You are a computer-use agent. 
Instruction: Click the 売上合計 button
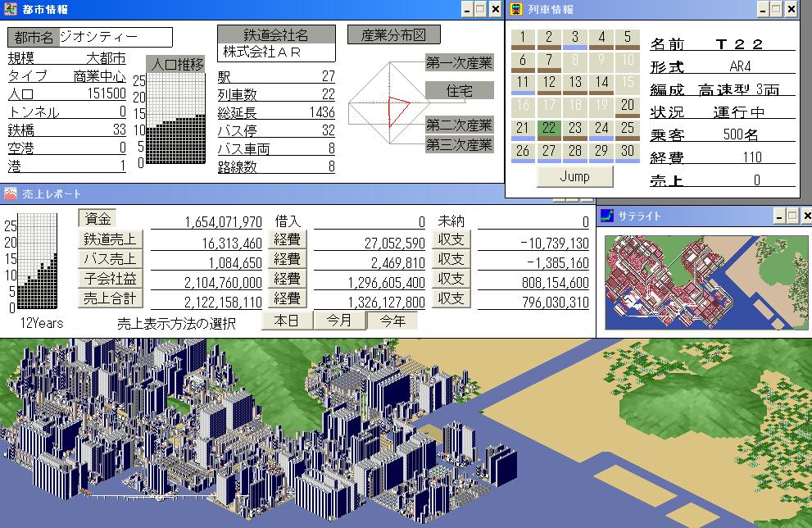coord(111,298)
